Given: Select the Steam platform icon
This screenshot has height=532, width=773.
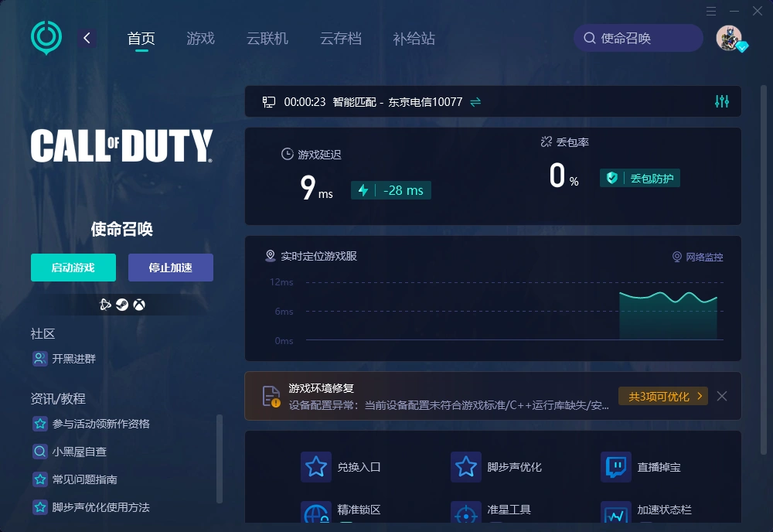Looking at the screenshot, I should pos(122,305).
